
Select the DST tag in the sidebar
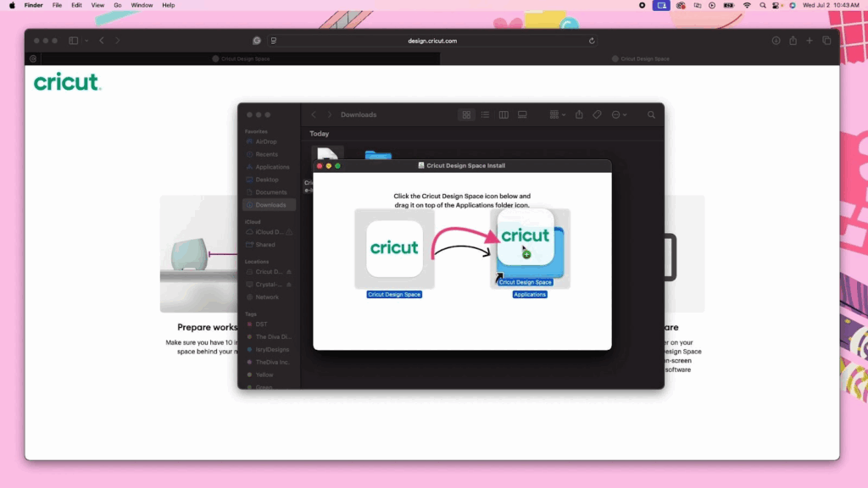[269, 324]
